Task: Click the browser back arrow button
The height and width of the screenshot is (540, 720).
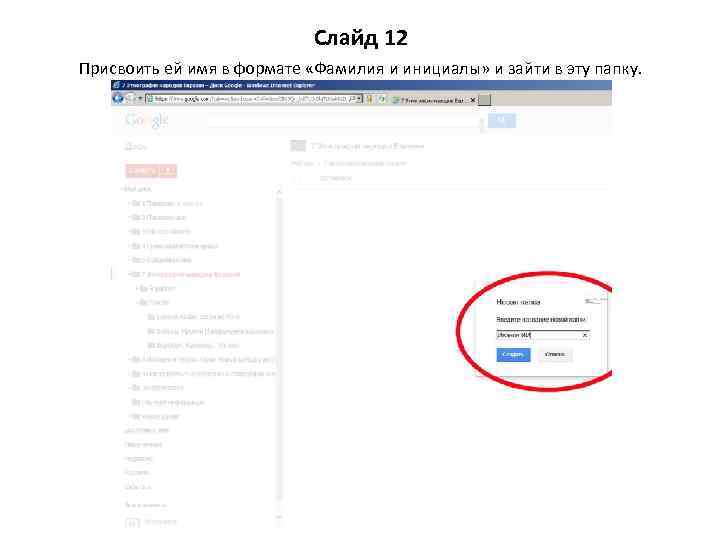Action: (118, 98)
